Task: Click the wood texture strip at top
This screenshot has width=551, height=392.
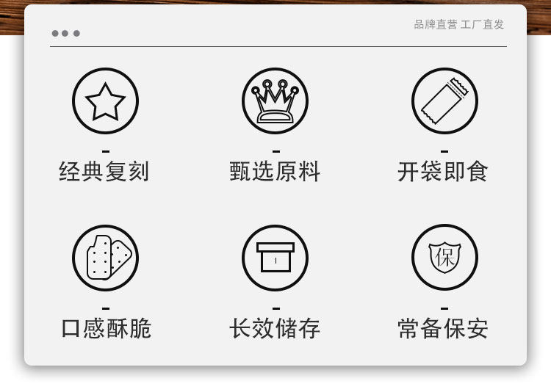Action: tap(275, 2)
